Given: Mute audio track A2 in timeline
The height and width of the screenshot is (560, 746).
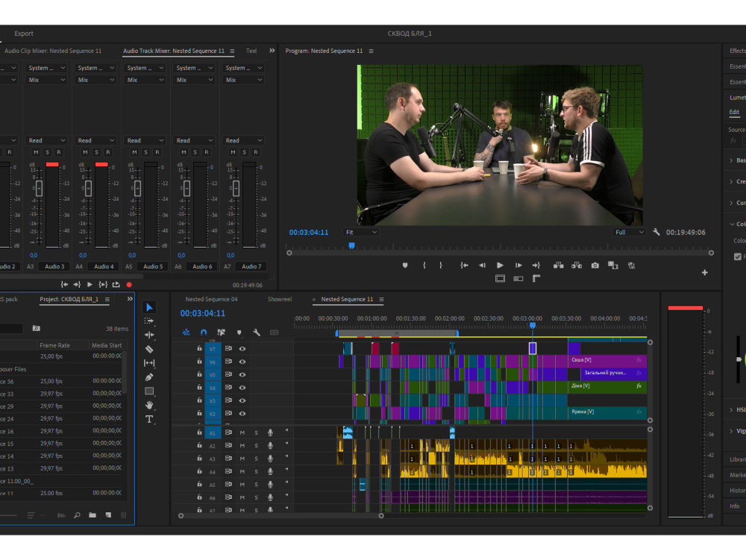Looking at the screenshot, I should pyautogui.click(x=242, y=445).
